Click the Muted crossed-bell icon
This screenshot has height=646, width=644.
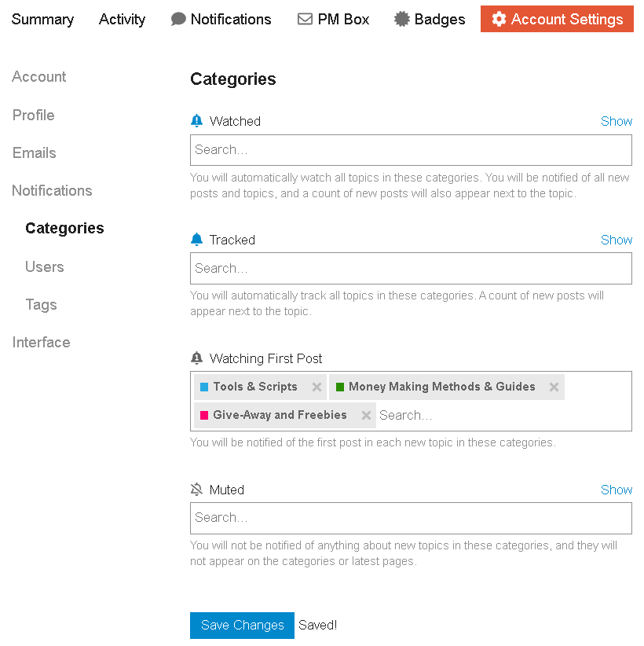[196, 490]
